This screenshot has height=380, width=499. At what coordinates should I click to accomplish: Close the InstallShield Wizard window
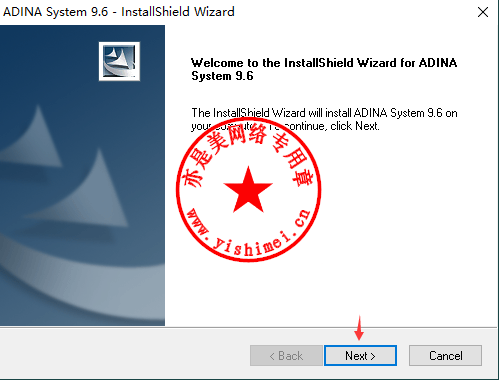pyautogui.click(x=483, y=12)
